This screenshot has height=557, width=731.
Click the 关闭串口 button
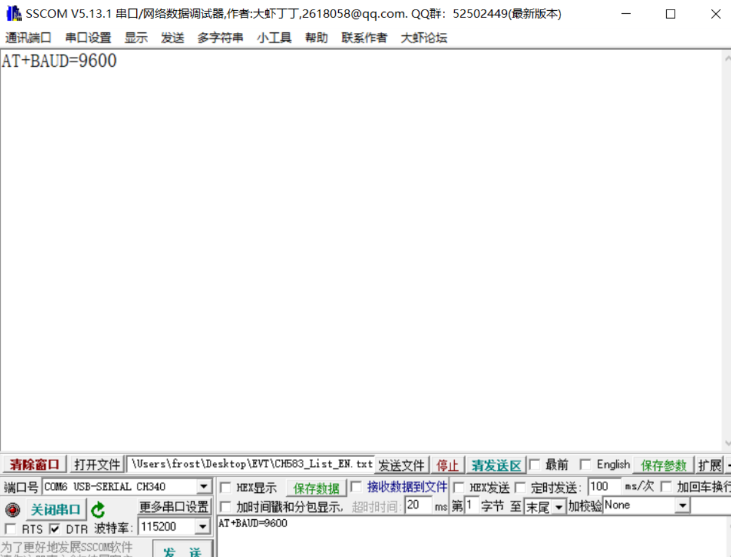click(55, 509)
